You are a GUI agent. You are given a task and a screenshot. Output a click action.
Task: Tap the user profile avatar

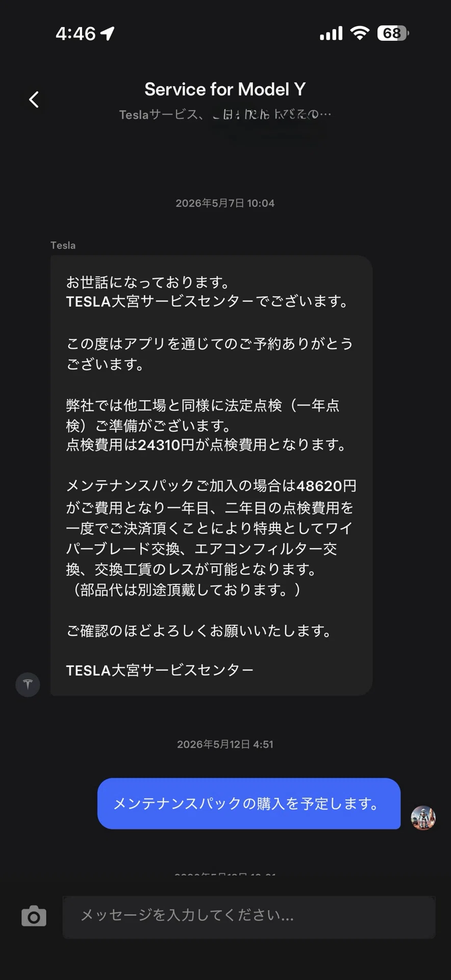click(x=423, y=818)
